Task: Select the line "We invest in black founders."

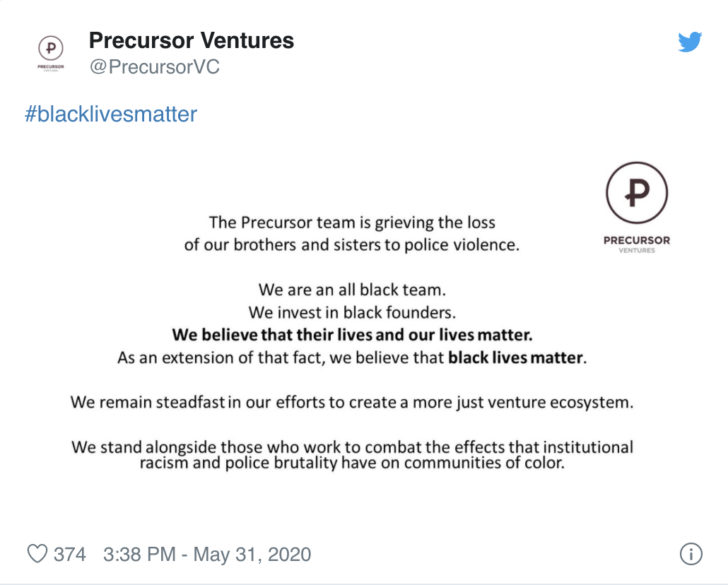Action: tap(352, 312)
